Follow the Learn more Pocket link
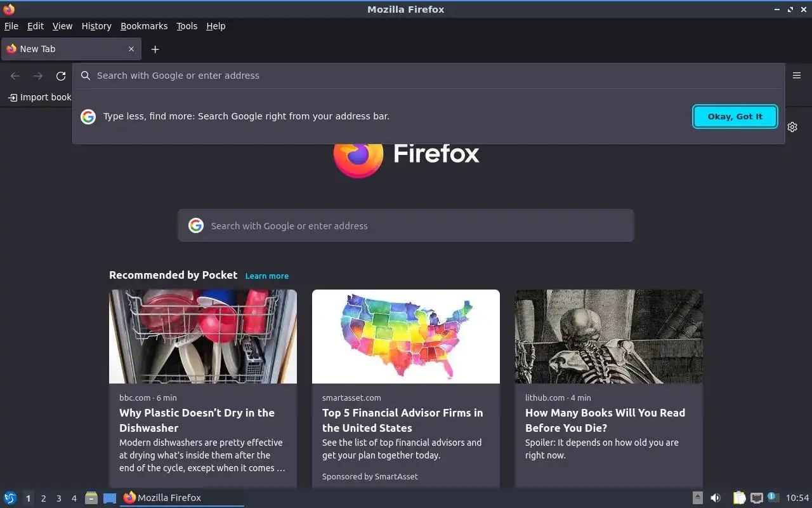Screen dimensions: 812x508 (x=267, y=276)
